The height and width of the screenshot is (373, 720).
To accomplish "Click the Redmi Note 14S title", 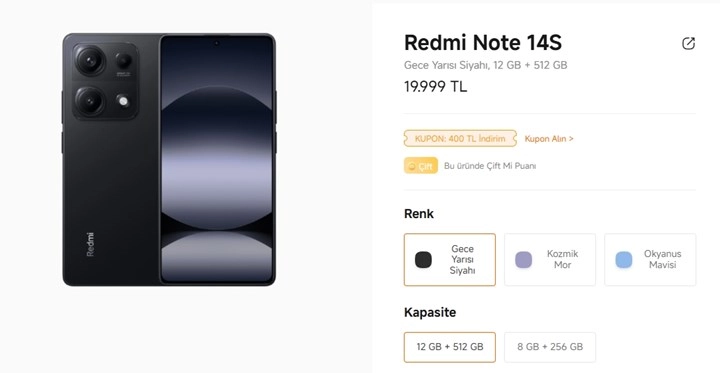I will pyautogui.click(x=483, y=43).
